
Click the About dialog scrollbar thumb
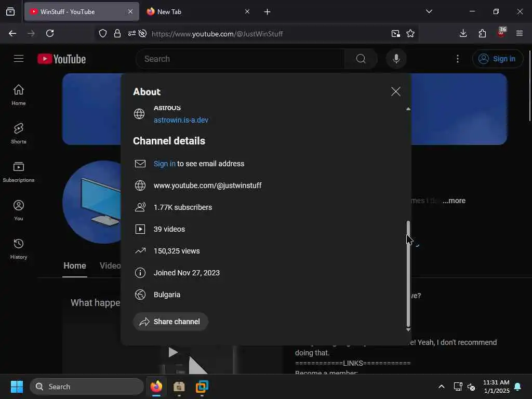(408, 273)
